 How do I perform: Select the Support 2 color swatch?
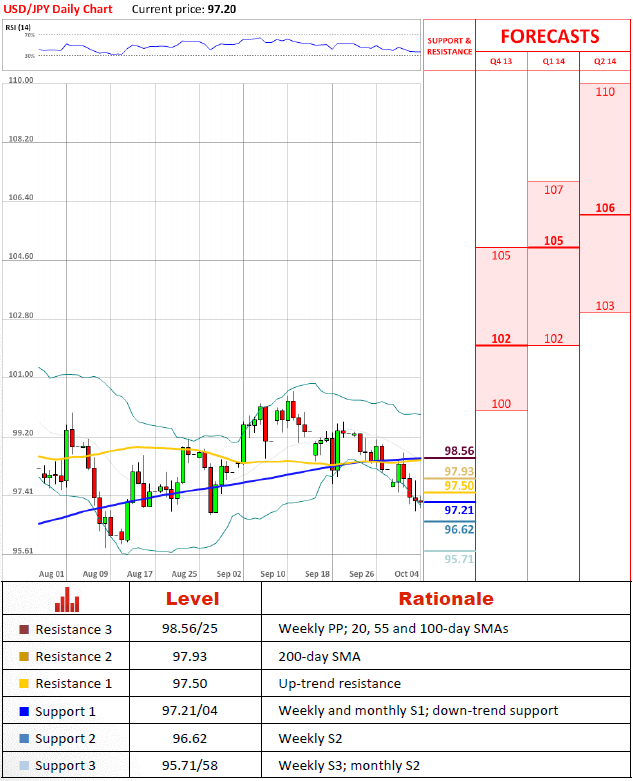point(24,738)
